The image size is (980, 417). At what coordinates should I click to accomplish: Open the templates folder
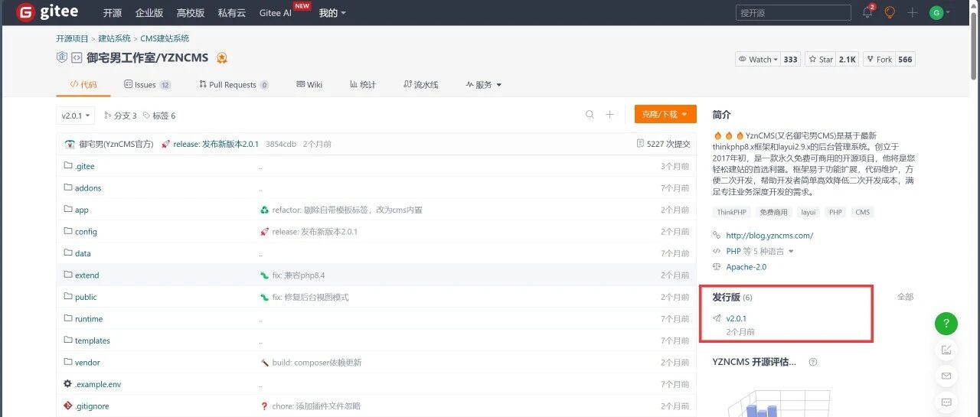coord(93,340)
